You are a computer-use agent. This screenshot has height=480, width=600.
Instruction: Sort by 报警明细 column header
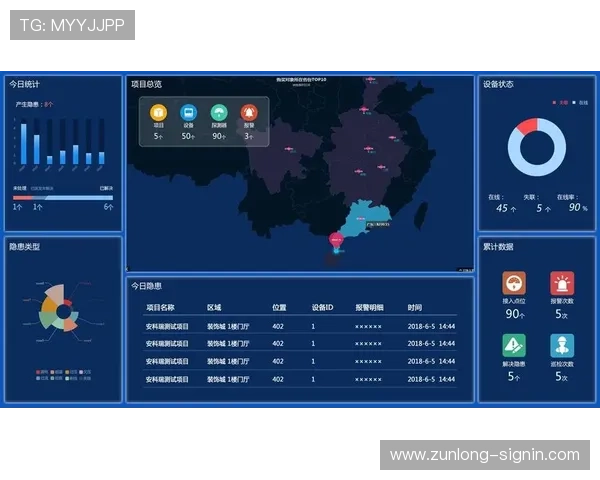point(369,307)
